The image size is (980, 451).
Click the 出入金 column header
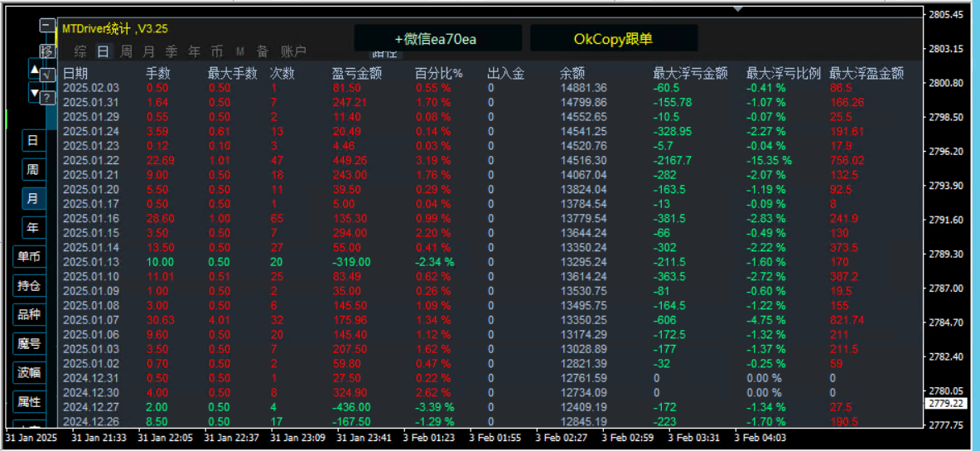tap(505, 74)
